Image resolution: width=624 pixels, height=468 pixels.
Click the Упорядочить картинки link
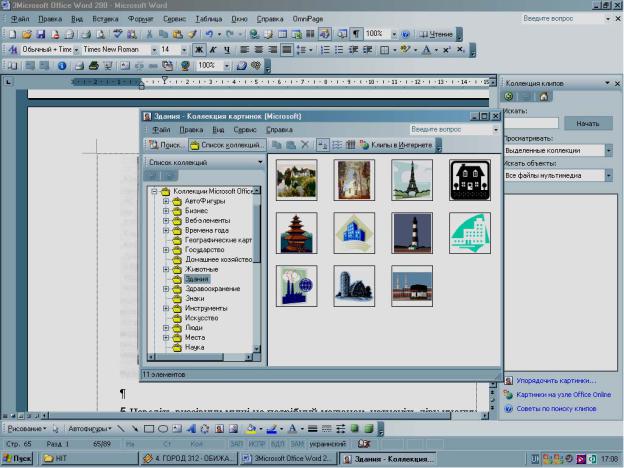coord(556,381)
